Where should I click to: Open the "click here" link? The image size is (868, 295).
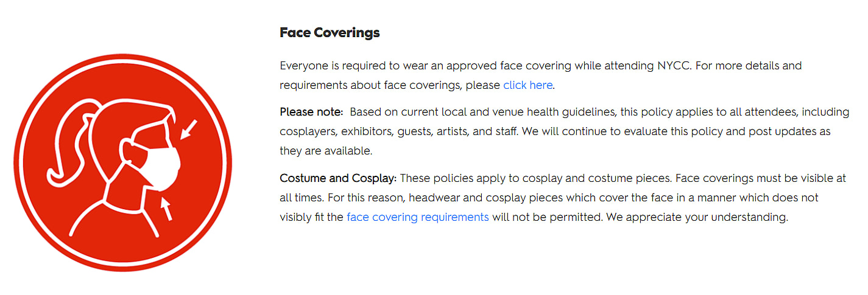(528, 85)
